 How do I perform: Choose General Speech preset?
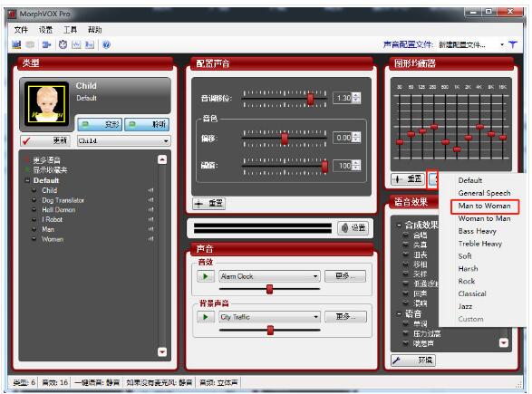click(x=485, y=193)
